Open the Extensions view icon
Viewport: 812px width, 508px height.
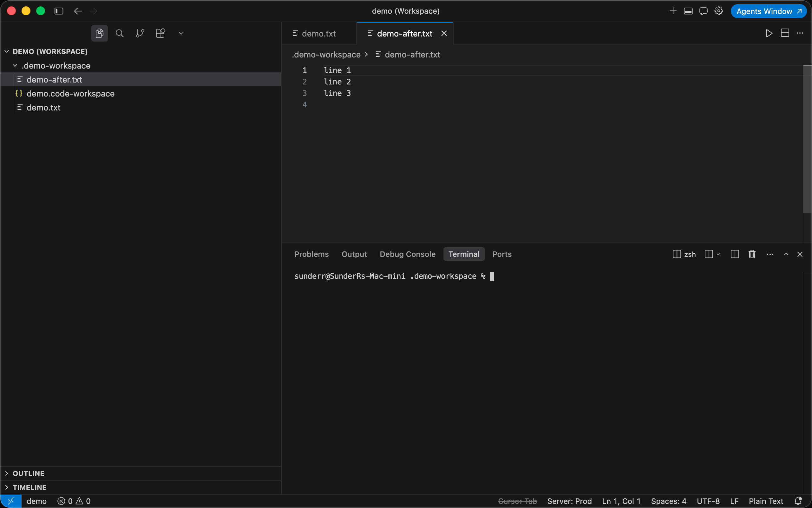(x=160, y=33)
